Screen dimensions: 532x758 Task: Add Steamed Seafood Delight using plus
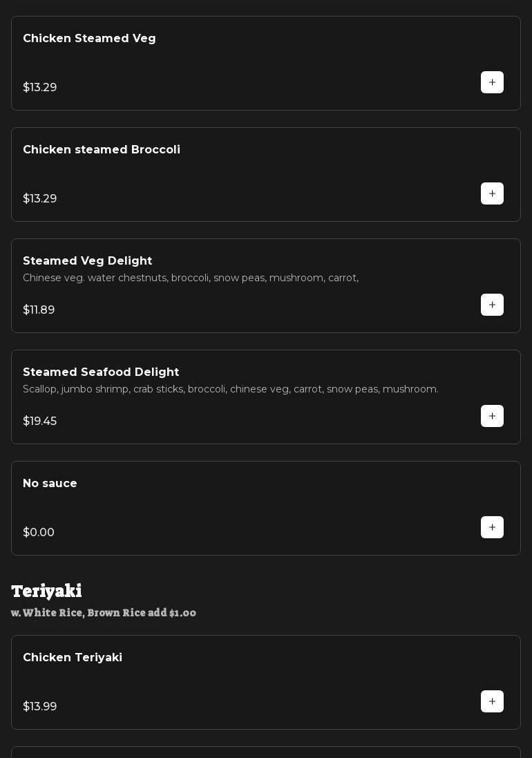click(492, 416)
